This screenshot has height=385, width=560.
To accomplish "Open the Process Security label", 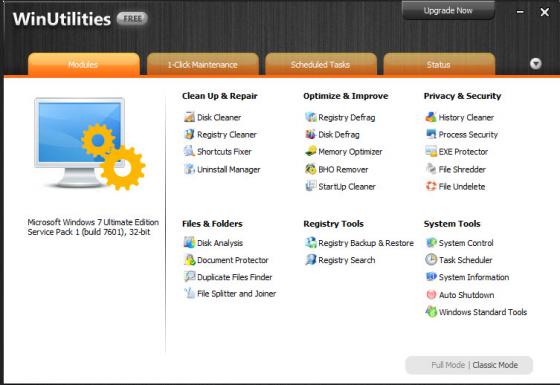I will (x=468, y=135).
